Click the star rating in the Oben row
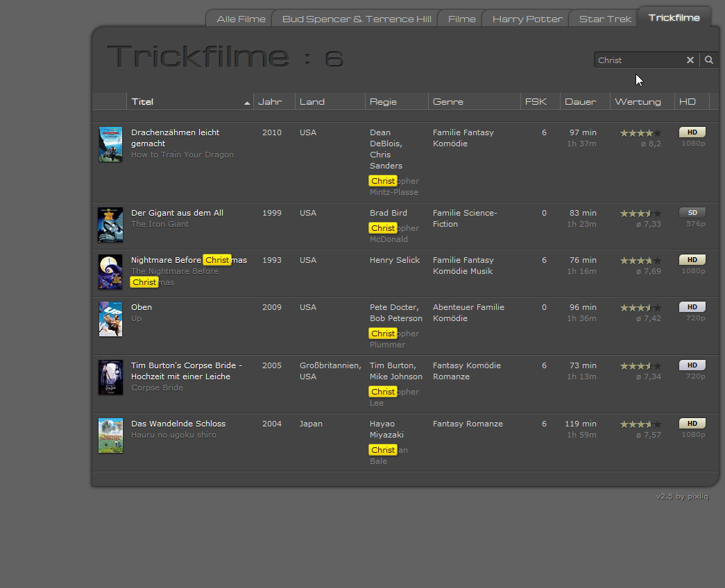Image resolution: width=725 pixels, height=588 pixels. click(x=640, y=308)
